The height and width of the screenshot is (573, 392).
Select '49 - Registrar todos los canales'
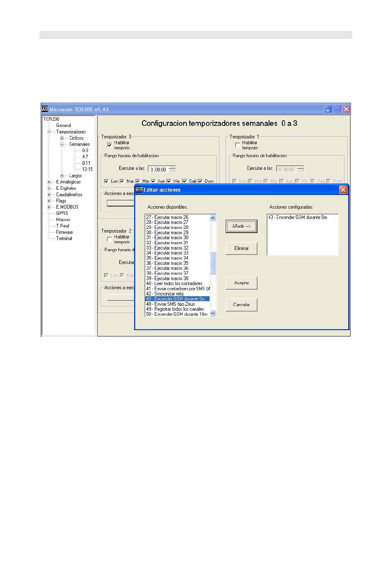(x=175, y=309)
